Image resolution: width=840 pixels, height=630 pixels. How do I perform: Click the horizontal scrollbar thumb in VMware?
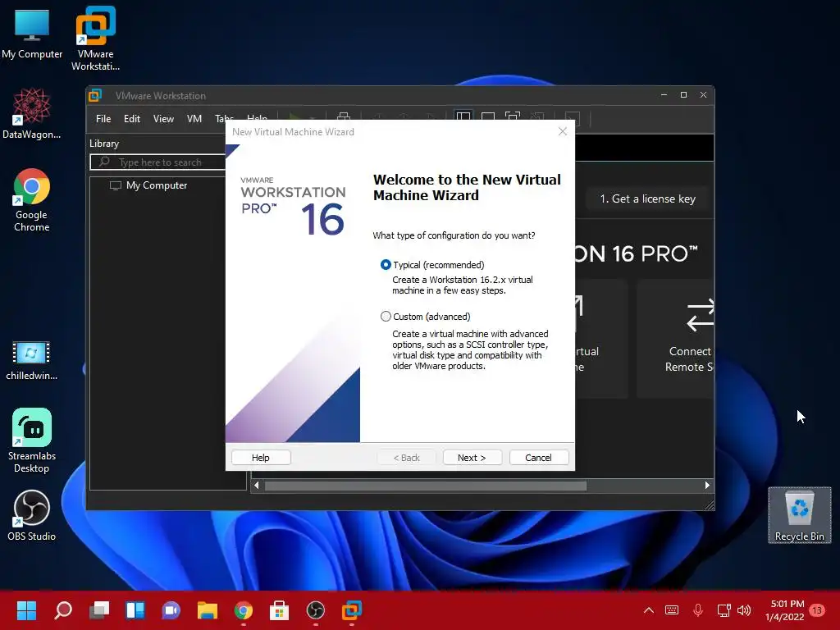pyautogui.click(x=426, y=486)
